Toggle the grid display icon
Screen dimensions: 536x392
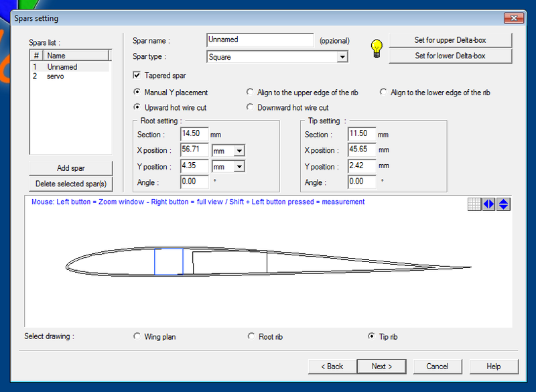(x=474, y=204)
